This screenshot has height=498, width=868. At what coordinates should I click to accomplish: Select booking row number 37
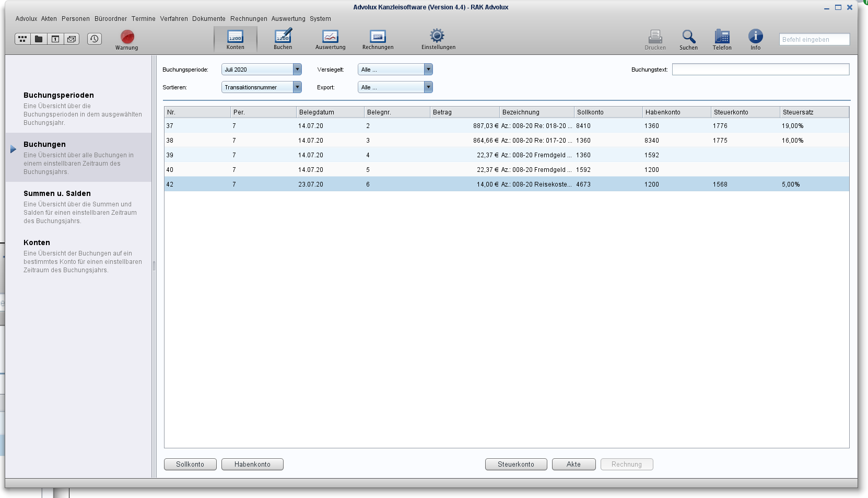[507, 126]
